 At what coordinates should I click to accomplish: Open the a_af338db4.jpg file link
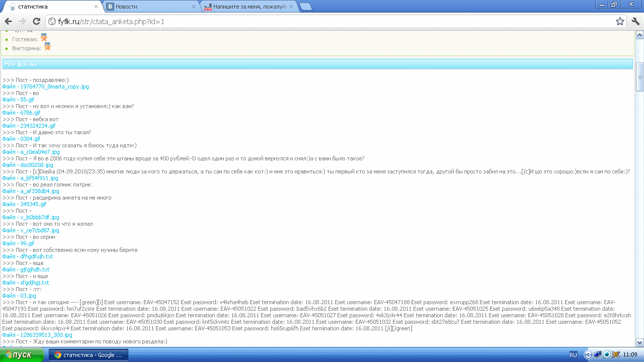point(31,191)
